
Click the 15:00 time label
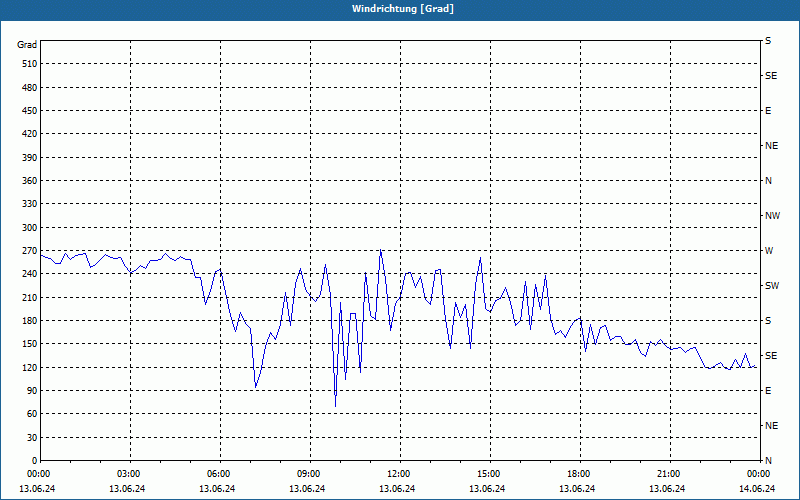click(x=488, y=474)
